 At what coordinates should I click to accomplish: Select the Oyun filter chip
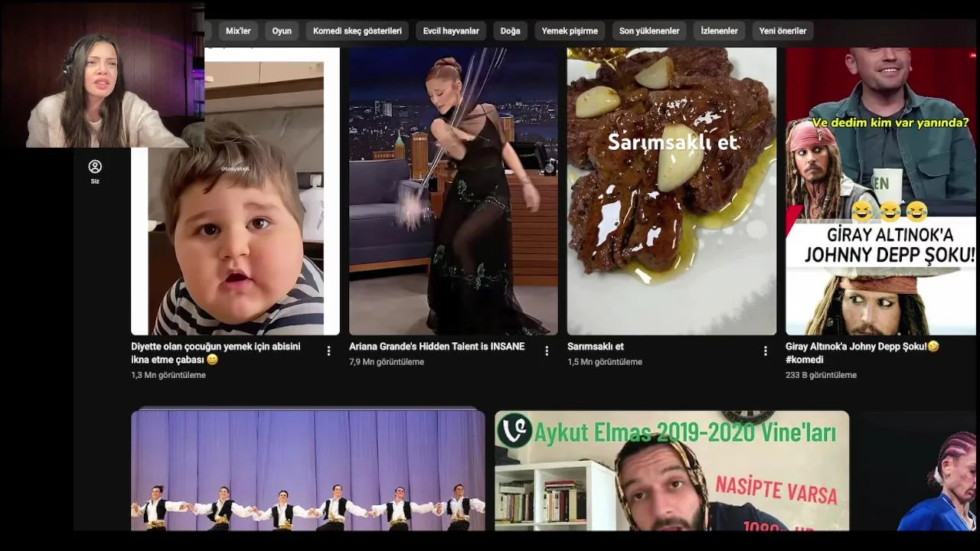282,31
